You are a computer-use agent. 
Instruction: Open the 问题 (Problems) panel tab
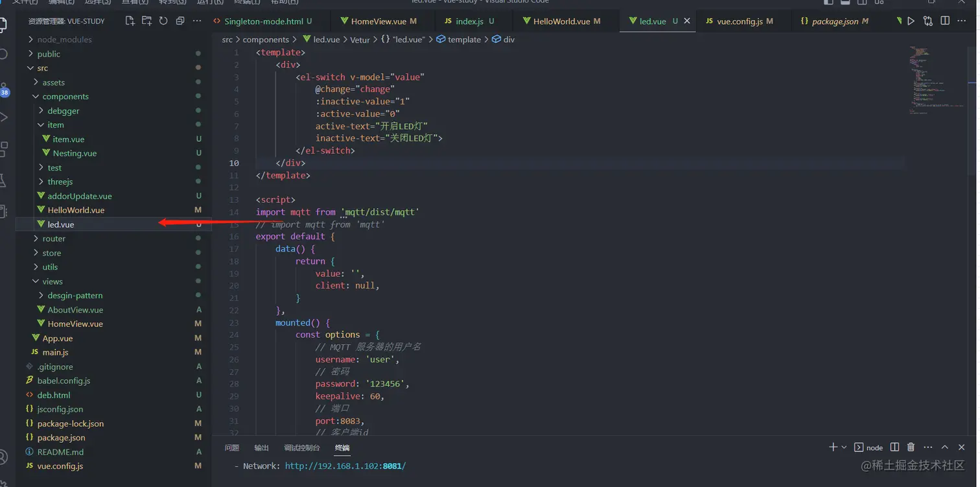(x=232, y=447)
